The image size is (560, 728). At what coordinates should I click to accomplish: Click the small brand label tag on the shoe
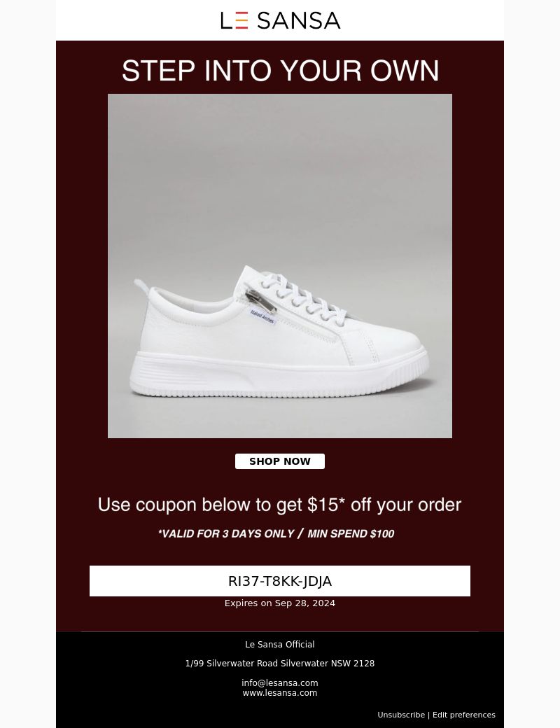262,316
